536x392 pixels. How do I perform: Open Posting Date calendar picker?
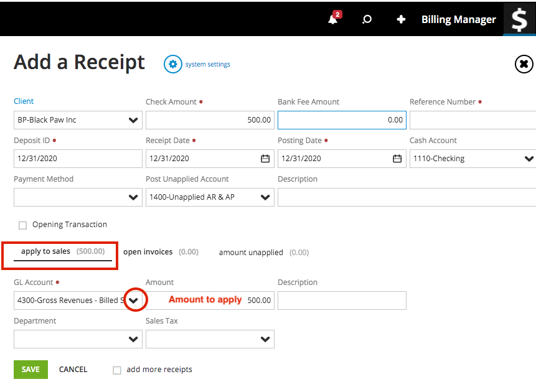[397, 159]
